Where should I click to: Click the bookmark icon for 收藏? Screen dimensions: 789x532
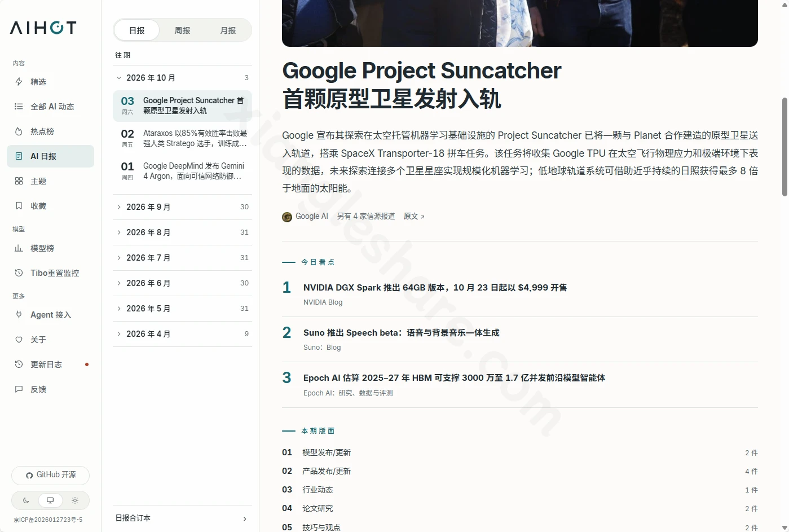19,206
